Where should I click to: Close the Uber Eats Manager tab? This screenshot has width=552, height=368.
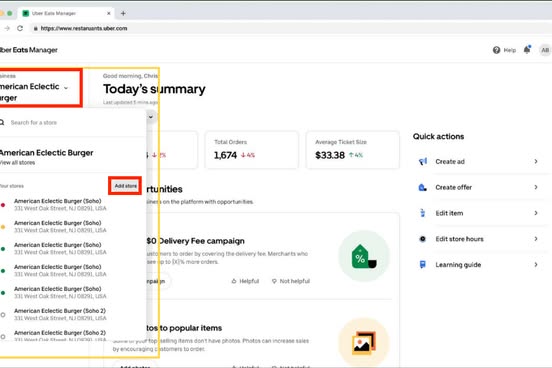[109, 13]
